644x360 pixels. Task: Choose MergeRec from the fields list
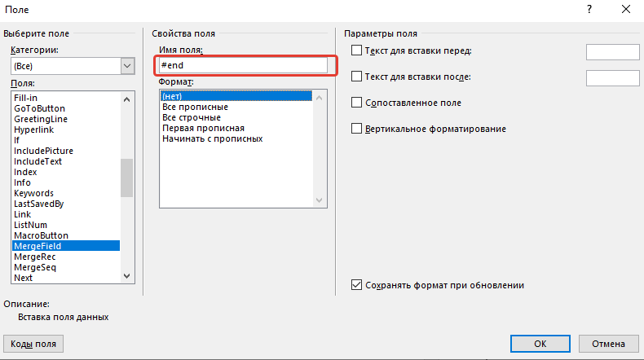click(x=35, y=257)
